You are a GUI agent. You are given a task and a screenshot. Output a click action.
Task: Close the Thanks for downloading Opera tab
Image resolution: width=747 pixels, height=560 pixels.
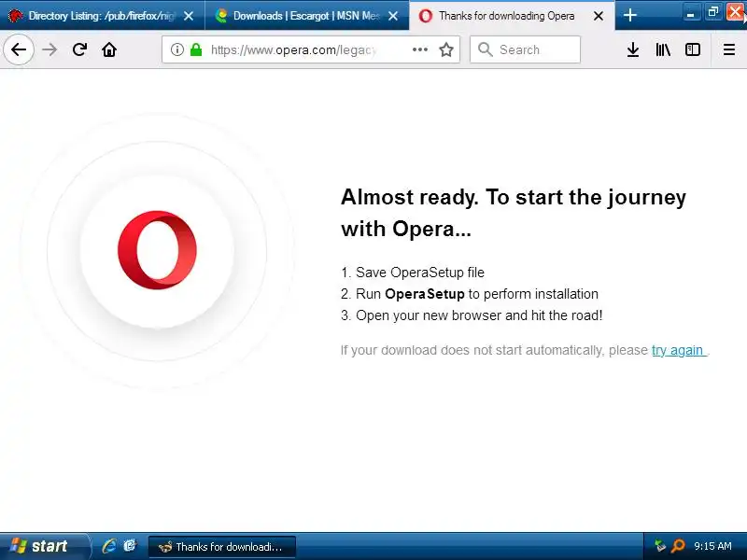tap(599, 16)
